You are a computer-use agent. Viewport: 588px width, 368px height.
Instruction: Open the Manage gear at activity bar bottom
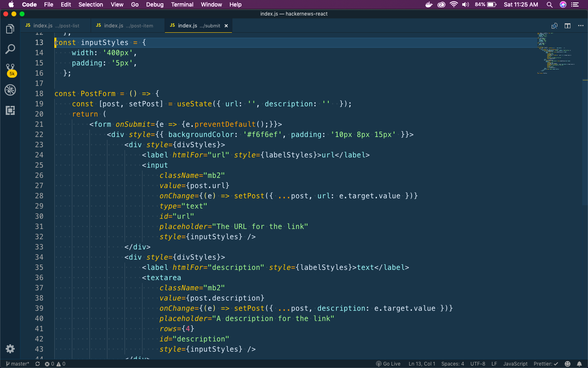point(10,349)
